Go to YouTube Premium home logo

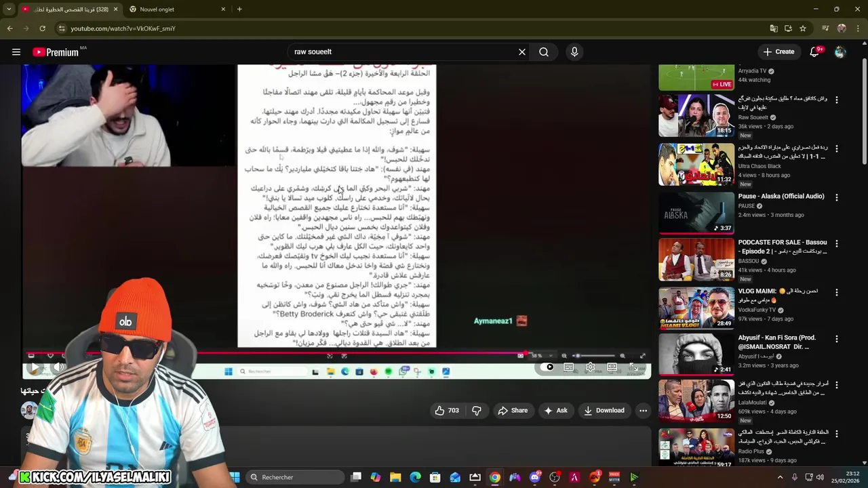(56, 52)
